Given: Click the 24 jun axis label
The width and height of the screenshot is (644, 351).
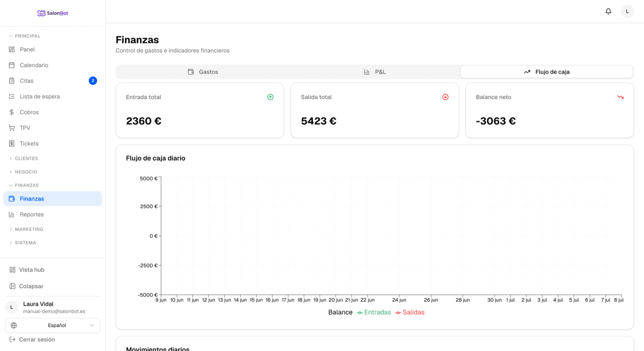Looking at the screenshot, I should (399, 300).
